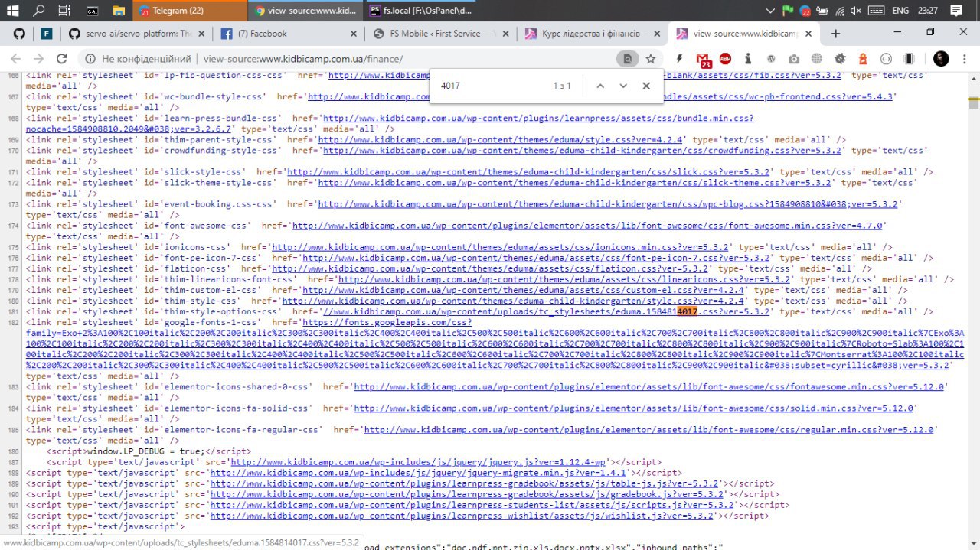Open the flaticon.css link
Image resolution: width=980 pixels, height=550 pixels.
click(490, 268)
